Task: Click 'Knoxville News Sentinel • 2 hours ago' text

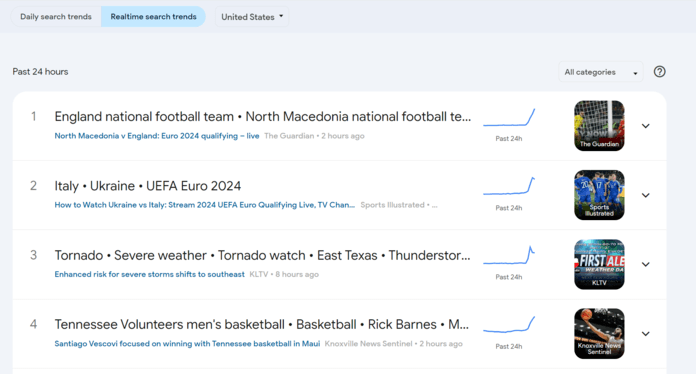Action: click(x=393, y=343)
